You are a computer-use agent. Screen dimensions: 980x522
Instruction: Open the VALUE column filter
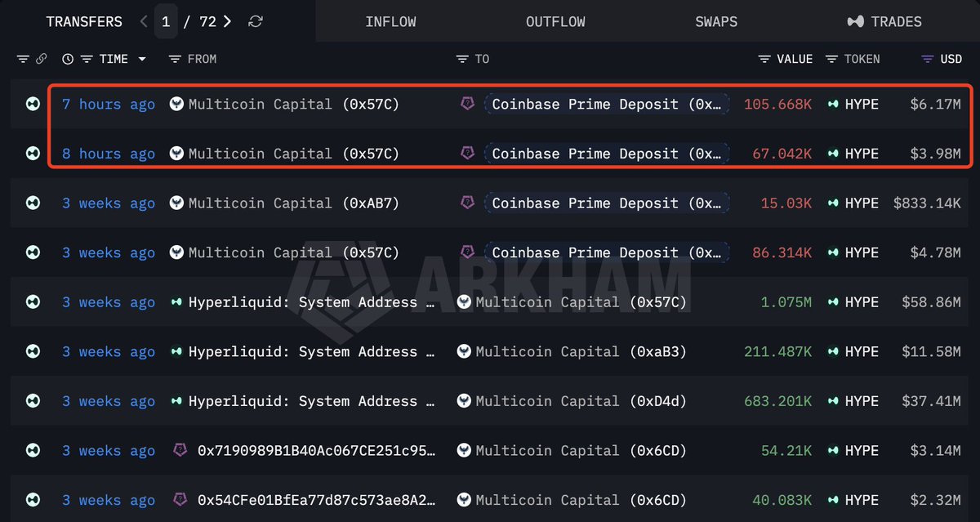click(764, 59)
